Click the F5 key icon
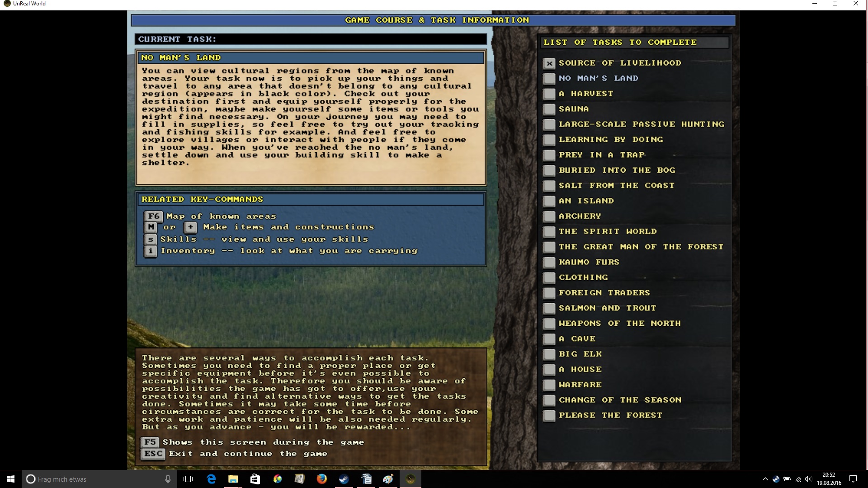This screenshot has width=868, height=488. (150, 442)
